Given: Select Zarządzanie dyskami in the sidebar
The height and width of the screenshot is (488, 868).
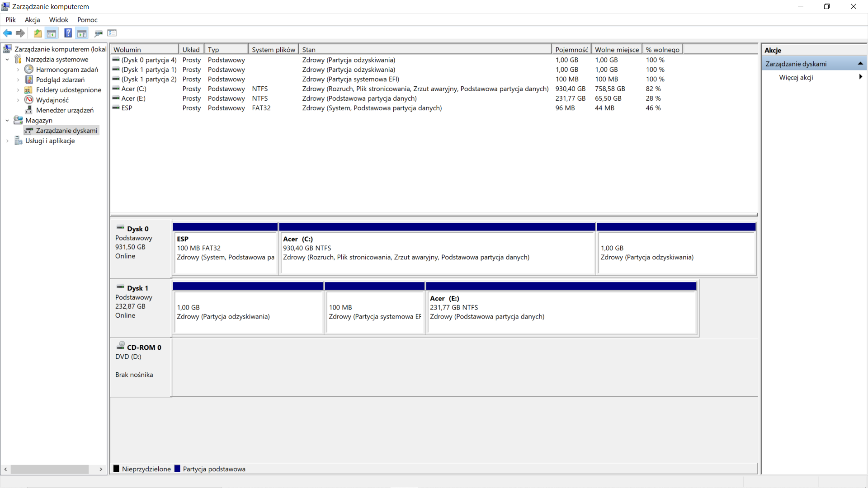Looking at the screenshot, I should coord(66,130).
